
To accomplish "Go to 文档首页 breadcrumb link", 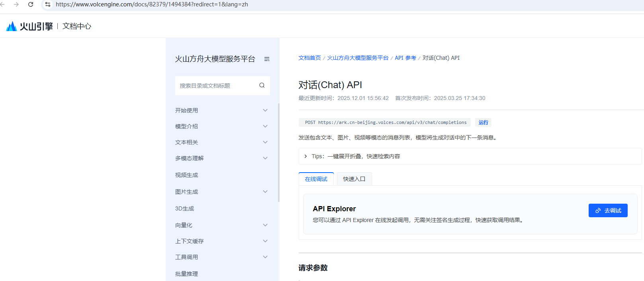I will tap(310, 58).
